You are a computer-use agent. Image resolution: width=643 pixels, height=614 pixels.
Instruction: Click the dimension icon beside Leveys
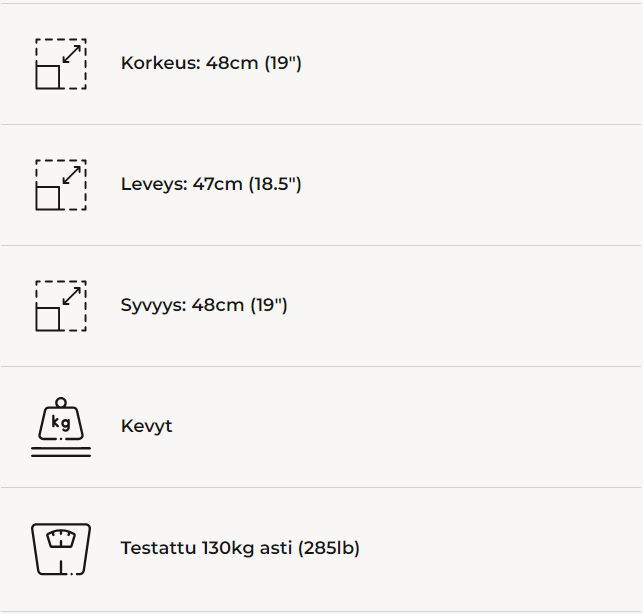point(61,185)
